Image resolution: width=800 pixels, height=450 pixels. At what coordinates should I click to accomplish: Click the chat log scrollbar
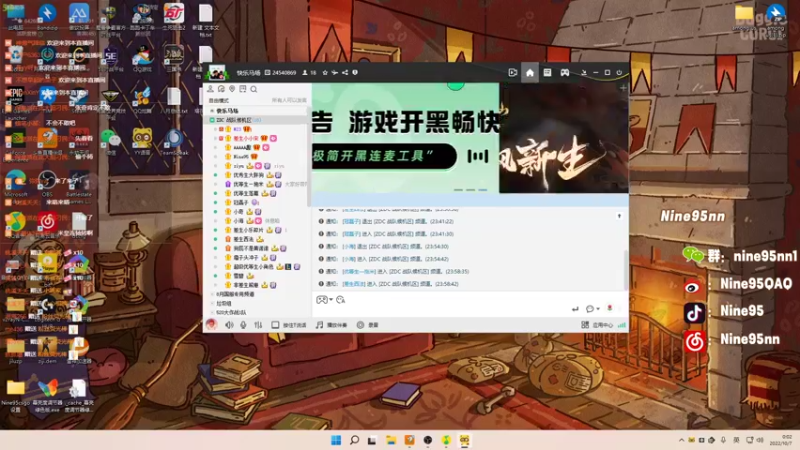pyautogui.click(x=626, y=268)
